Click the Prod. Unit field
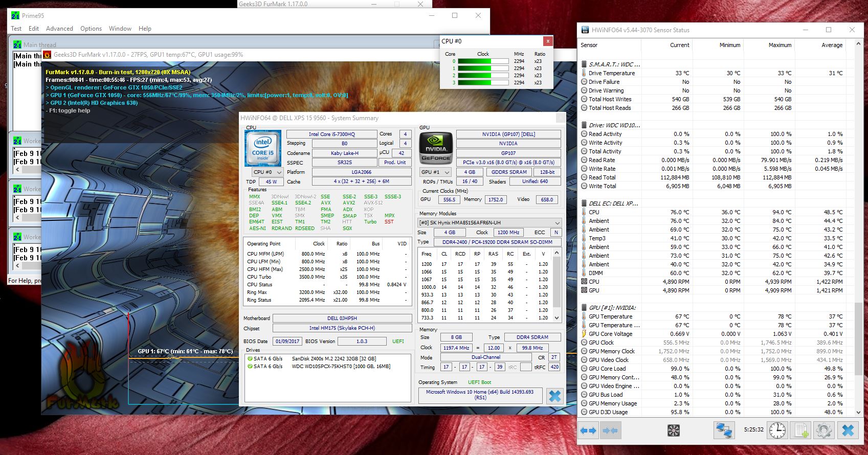Screen dimensions: 868x455 click(x=395, y=163)
